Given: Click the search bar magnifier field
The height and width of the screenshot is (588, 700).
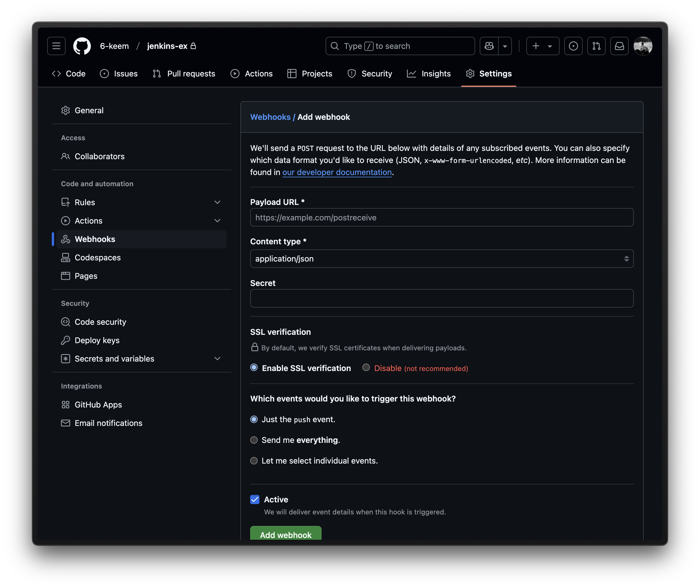Looking at the screenshot, I should click(400, 46).
